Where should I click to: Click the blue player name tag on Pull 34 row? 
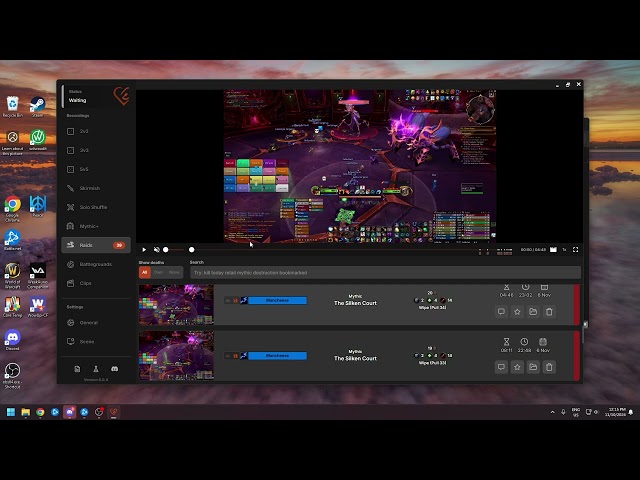(278, 300)
